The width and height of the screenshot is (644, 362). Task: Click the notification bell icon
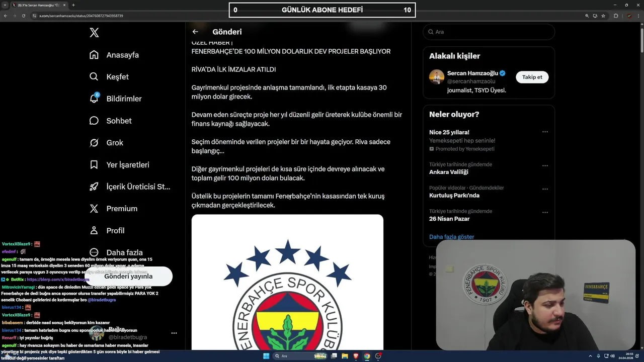(94, 99)
